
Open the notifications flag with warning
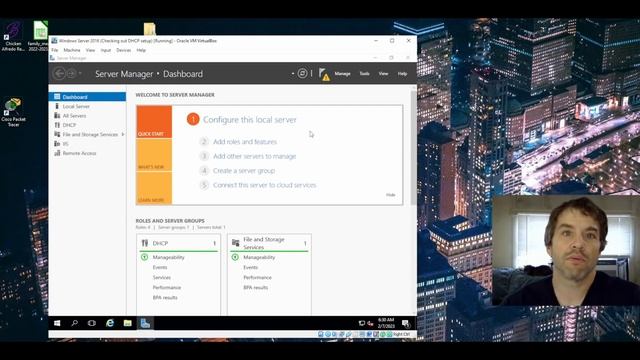324,74
